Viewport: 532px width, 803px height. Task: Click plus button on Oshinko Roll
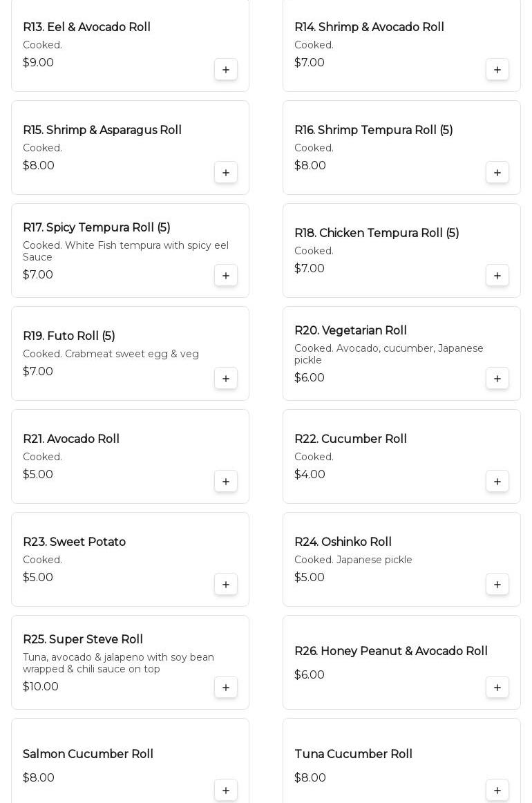point(497,585)
